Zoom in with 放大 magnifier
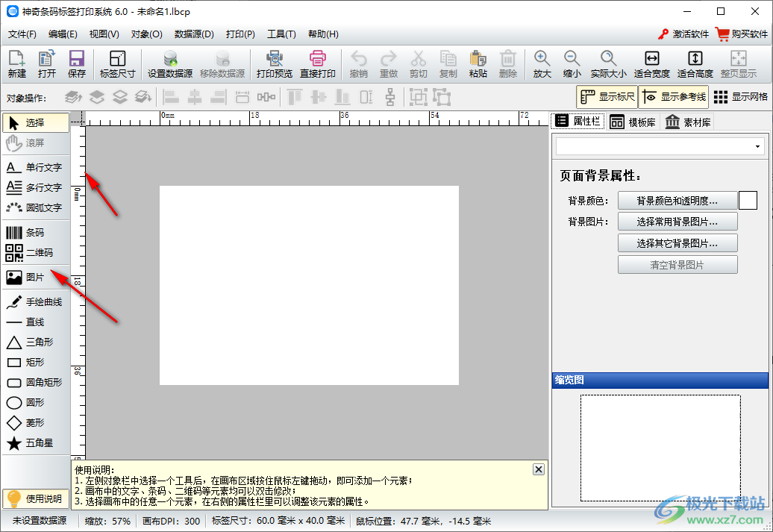The height and width of the screenshot is (532, 773). tap(542, 64)
